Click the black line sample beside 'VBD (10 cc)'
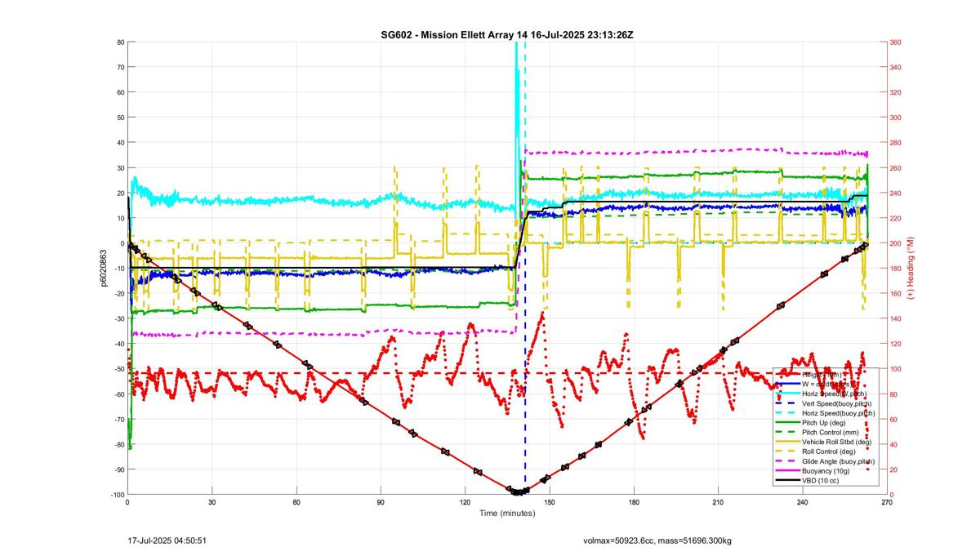980x556 pixels. (x=788, y=480)
